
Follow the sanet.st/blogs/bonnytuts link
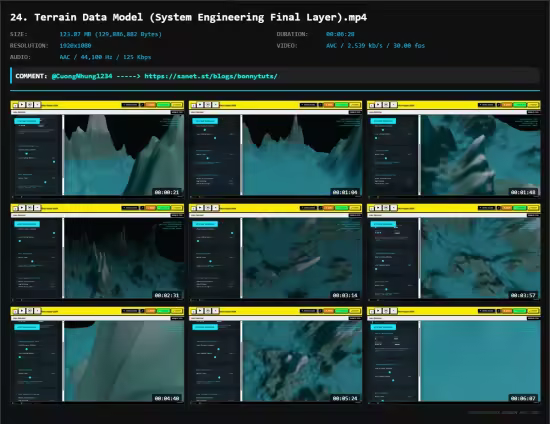click(x=211, y=76)
